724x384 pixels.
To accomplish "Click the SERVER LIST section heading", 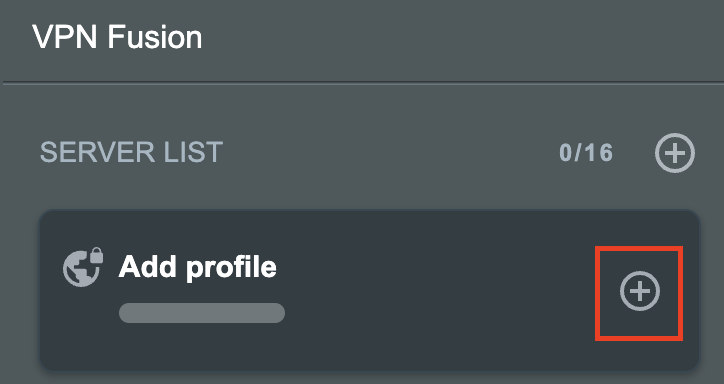I will point(132,152).
